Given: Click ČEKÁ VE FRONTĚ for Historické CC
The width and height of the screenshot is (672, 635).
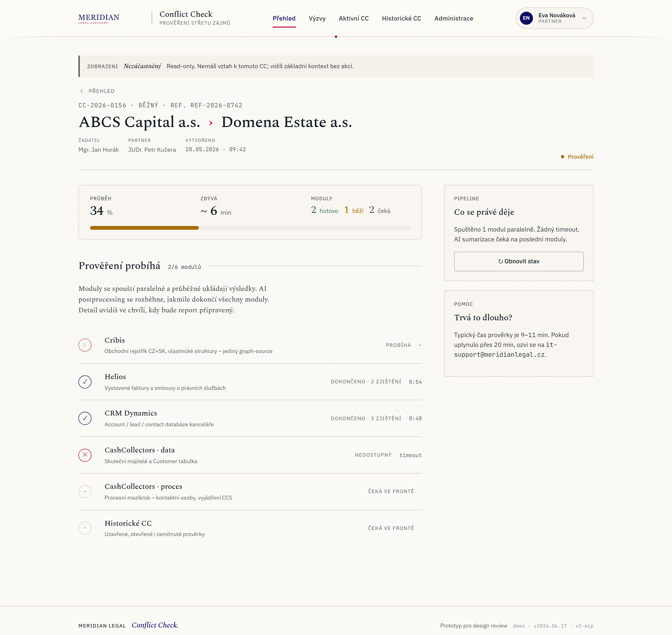Looking at the screenshot, I should coord(391,528).
